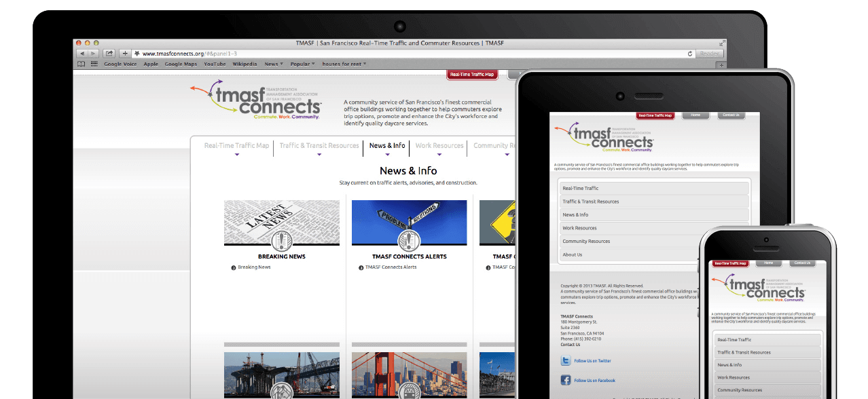Click the bullet arrow beside TMASF Connects Alerts link

pos(361,267)
